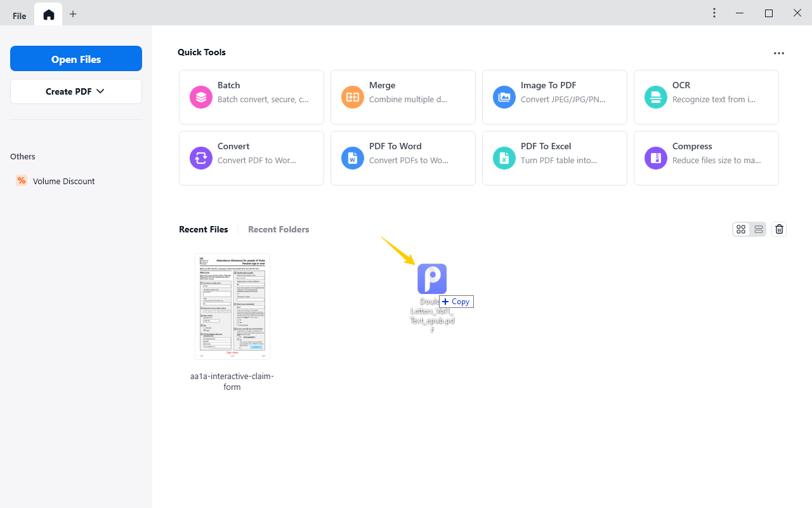Viewport: 812px width, 508px height.
Task: Select the Image To PDF icon
Action: click(504, 97)
